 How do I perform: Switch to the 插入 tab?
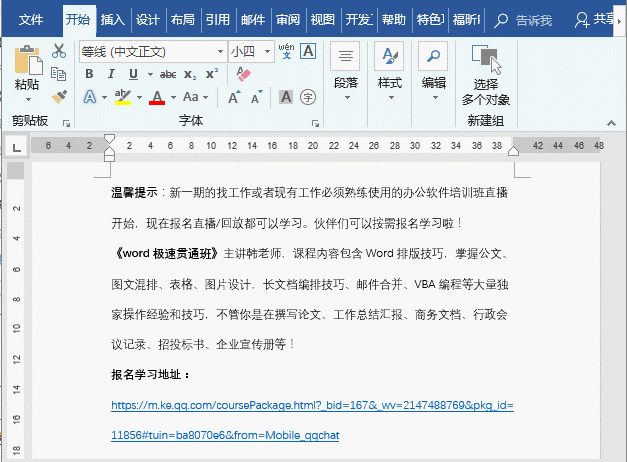coord(113,20)
